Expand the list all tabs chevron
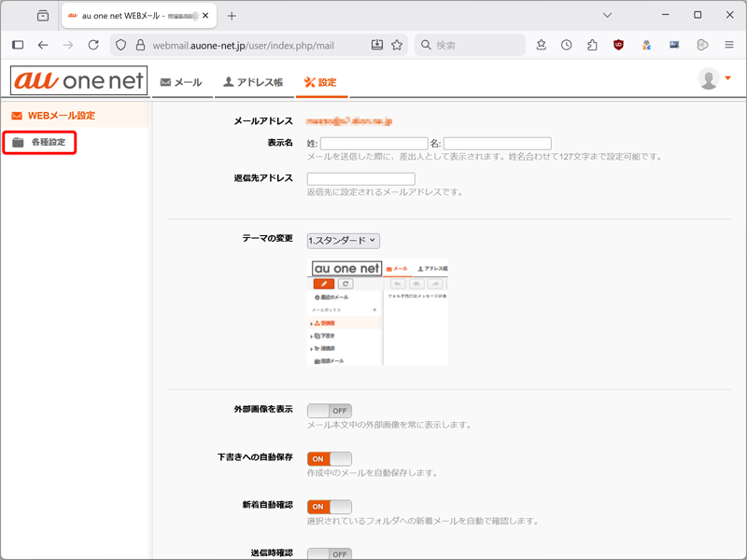This screenshot has width=747, height=560. click(x=608, y=16)
